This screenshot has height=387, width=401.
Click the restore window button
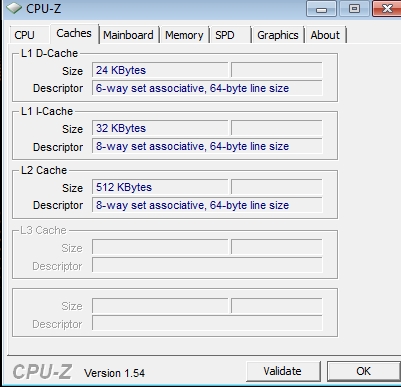[354, 9]
